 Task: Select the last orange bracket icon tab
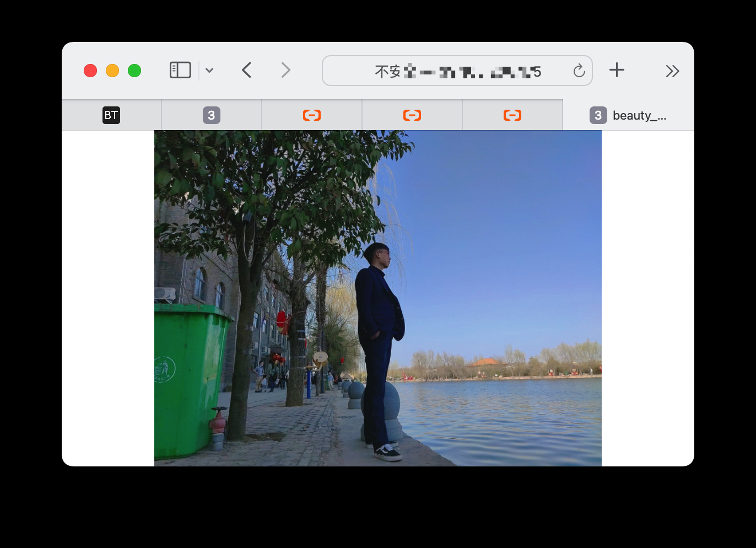[x=512, y=115]
